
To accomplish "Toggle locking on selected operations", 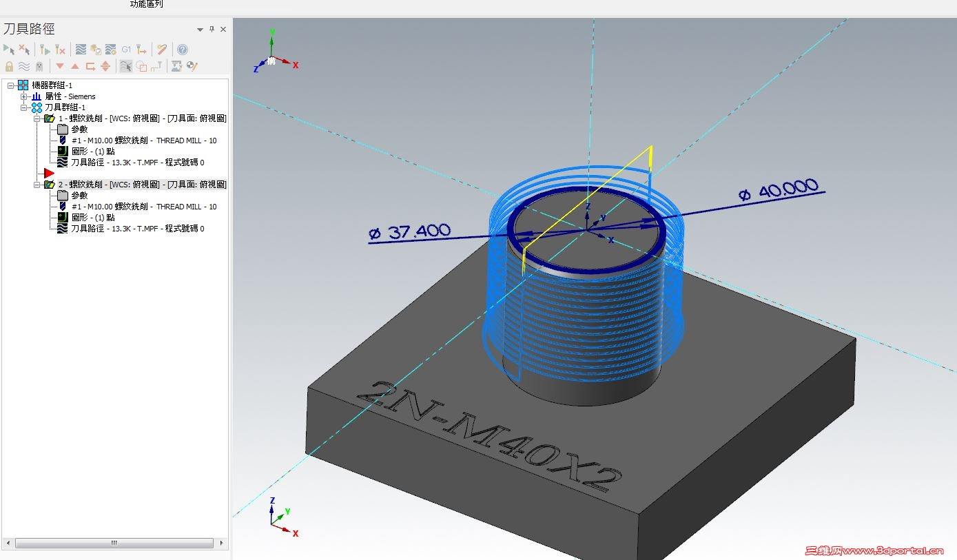I will coord(9,66).
